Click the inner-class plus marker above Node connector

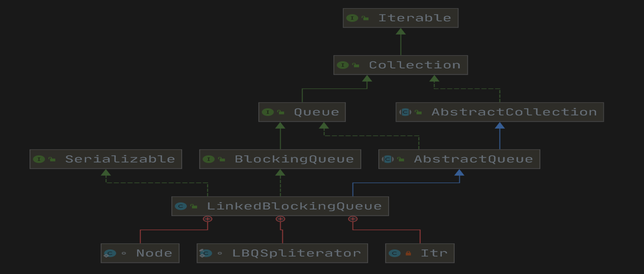(x=207, y=219)
